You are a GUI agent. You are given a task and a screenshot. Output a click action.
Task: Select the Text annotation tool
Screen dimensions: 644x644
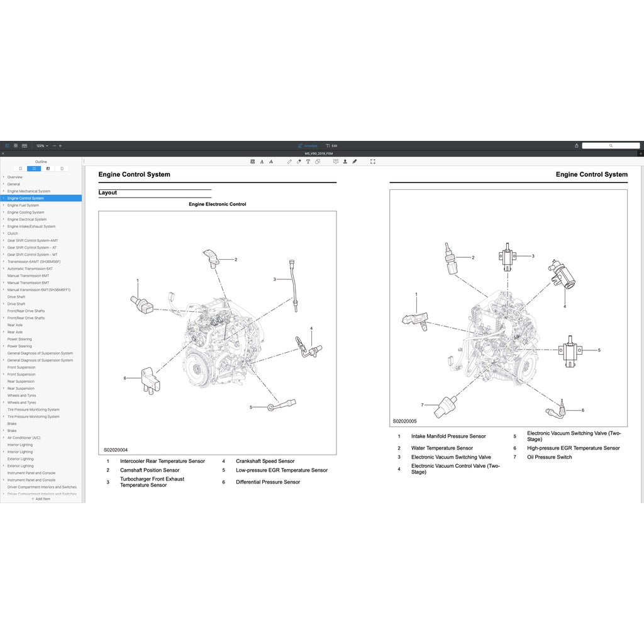309,161
